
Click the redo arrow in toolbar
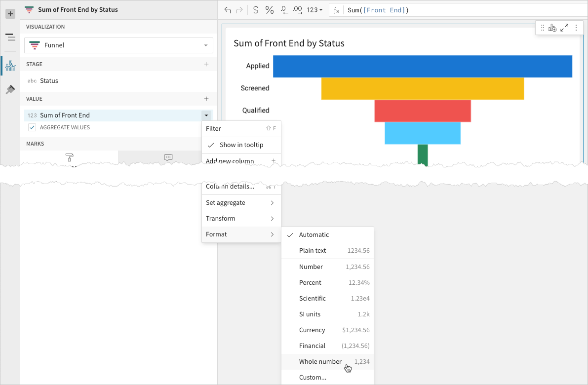point(239,10)
